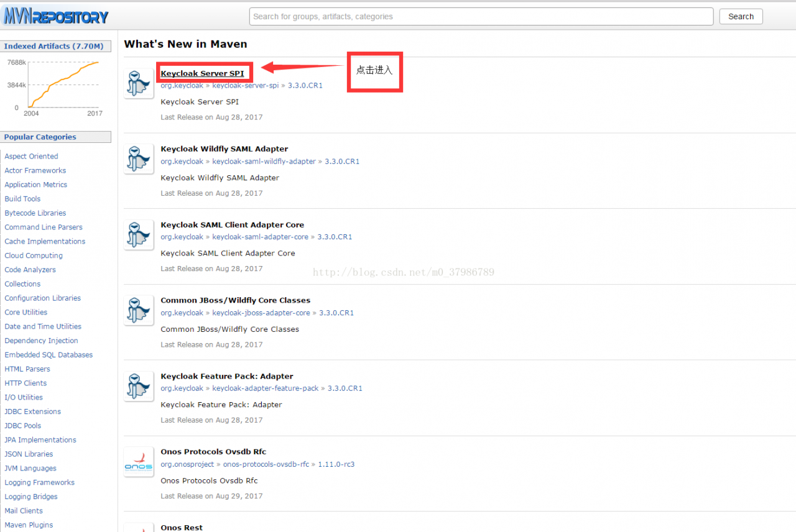Viewport: 796px width, 532px height.
Task: Open the keycloak-adapter-feature-pack artifact link
Action: click(266, 388)
